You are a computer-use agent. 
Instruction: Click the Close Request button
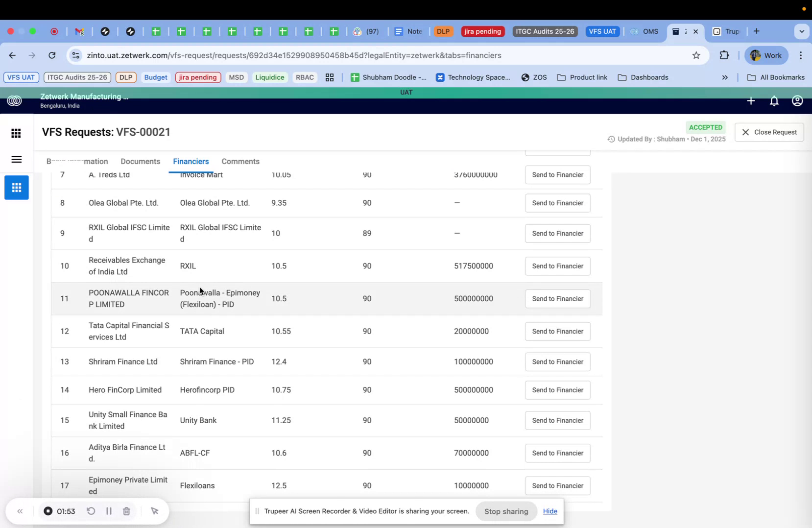(769, 132)
